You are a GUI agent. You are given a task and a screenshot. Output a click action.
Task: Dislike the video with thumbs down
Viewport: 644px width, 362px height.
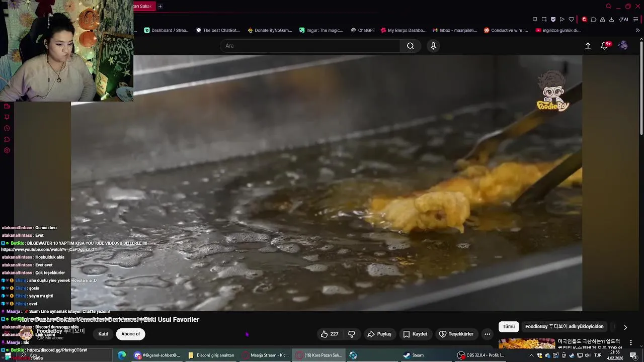point(352,334)
